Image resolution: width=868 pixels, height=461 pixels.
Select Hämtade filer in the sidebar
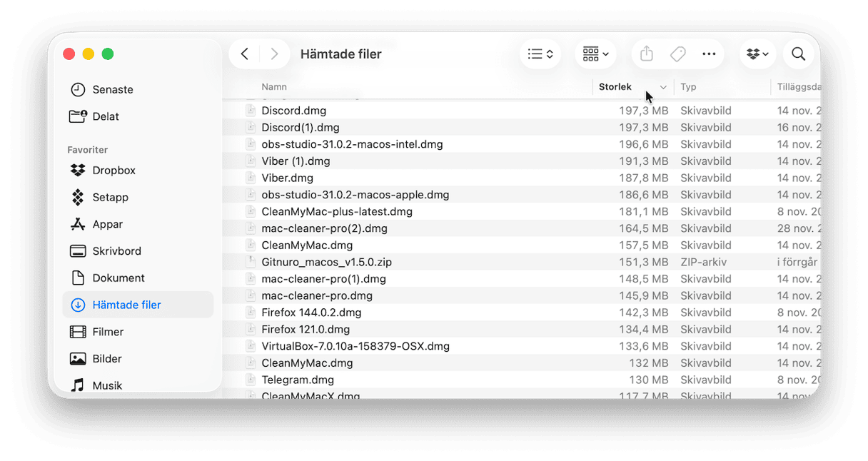(138, 305)
